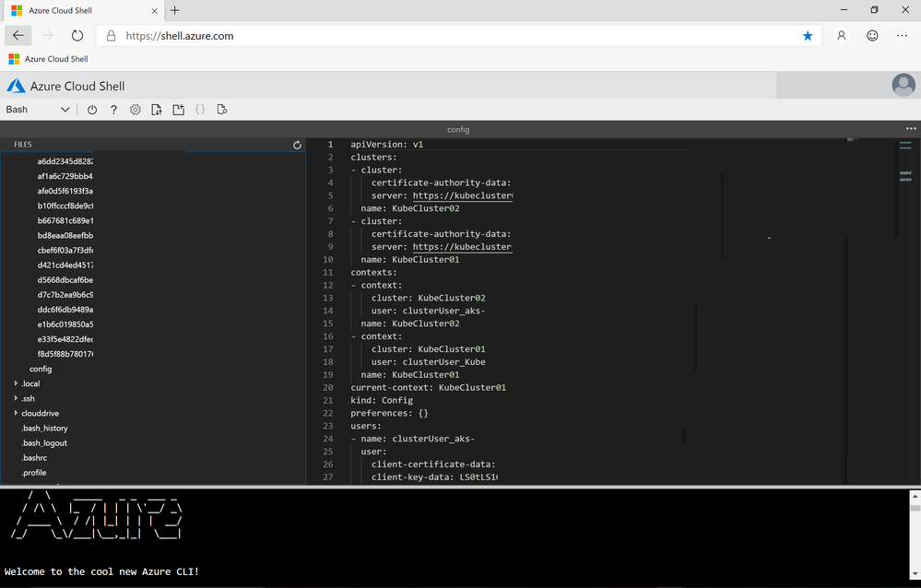This screenshot has height=588, width=921.
Task: Click the config editor title bar
Action: [x=458, y=129]
